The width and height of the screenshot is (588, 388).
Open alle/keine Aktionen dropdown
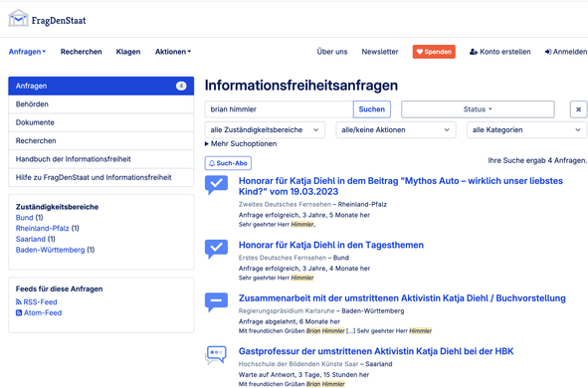396,130
